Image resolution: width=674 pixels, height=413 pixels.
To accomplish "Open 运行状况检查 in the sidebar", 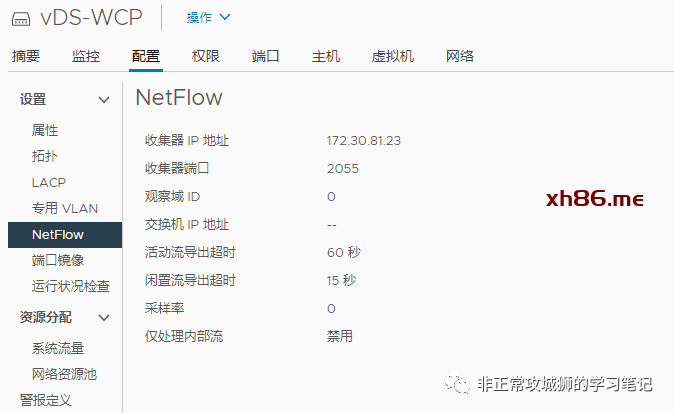I will pos(71,286).
